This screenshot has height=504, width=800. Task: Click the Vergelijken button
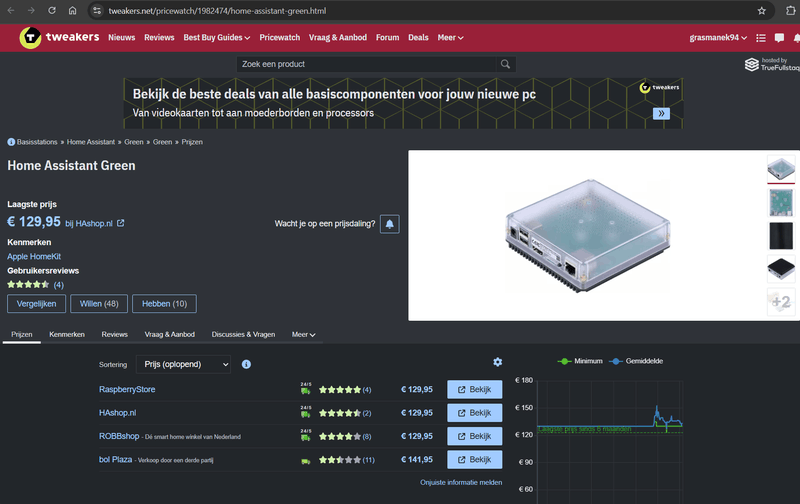(x=37, y=304)
